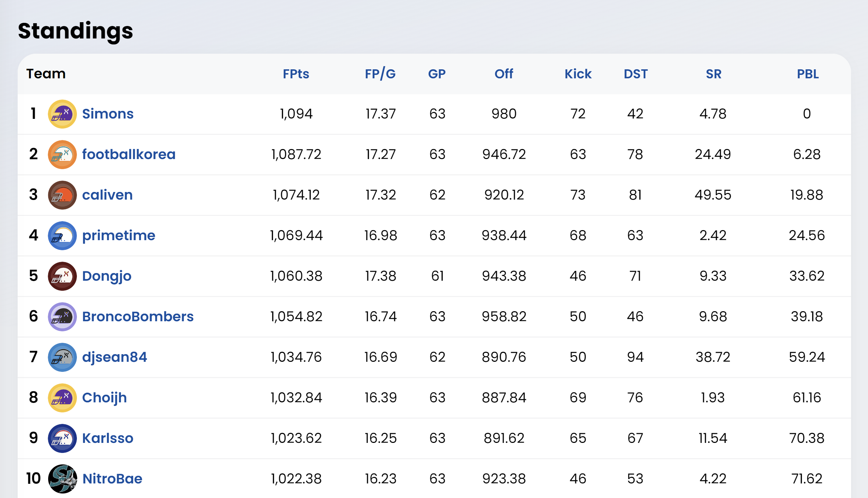This screenshot has height=498, width=868.
Task: Click footballkorea's orange helmet avatar
Action: tap(62, 155)
